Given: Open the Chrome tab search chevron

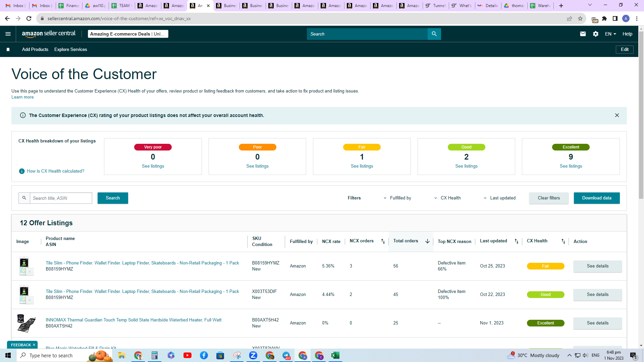Looking at the screenshot, I should [x=590, y=5].
